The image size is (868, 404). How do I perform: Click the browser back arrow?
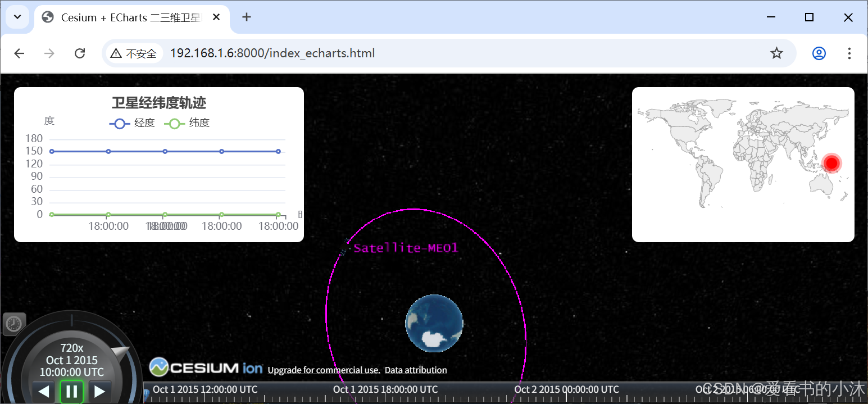[20, 53]
